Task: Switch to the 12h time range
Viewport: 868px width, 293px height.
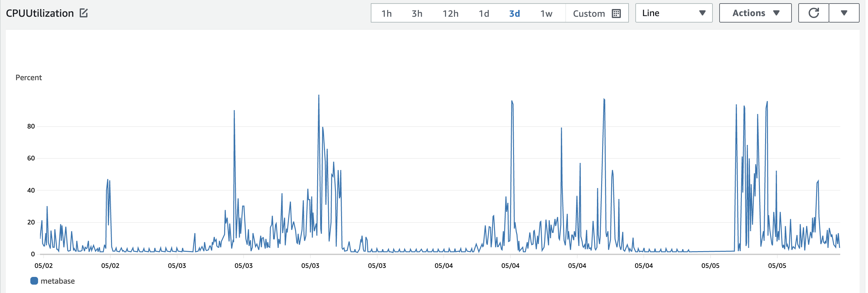Action: 450,14
